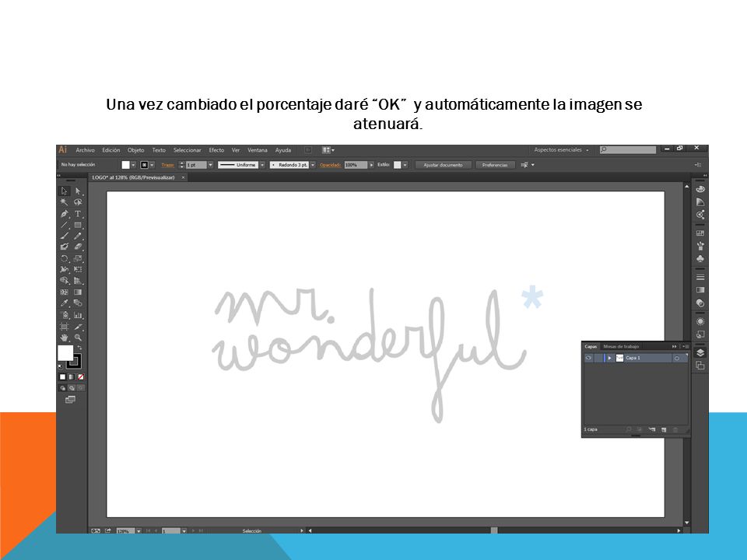This screenshot has height=560, width=747.
Task: Click the orange Trazo link
Action: [x=168, y=165]
